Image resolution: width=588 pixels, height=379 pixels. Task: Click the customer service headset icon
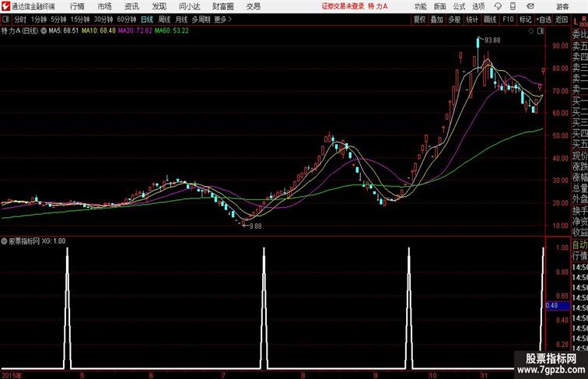tap(498, 6)
